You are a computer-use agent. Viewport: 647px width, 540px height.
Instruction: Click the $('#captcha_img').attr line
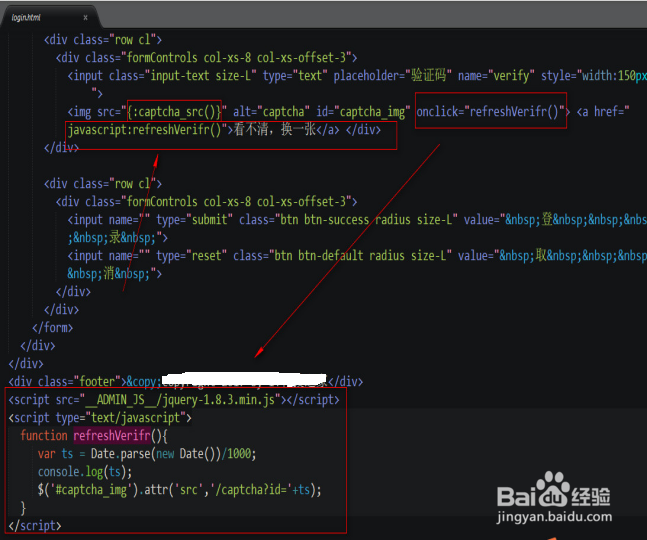coord(179,490)
